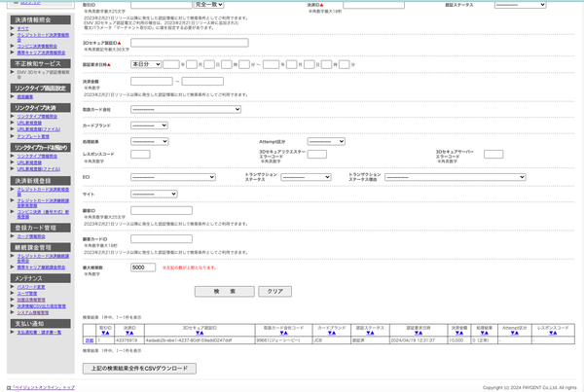Focus the 決済金額 maximum amount field
The width and height of the screenshot is (584, 392).
(202, 81)
